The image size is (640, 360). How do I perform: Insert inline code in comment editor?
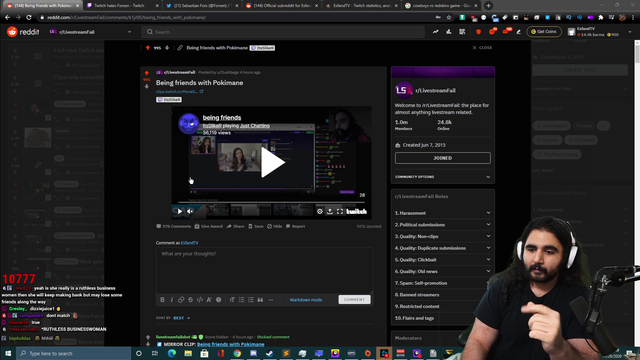click(200, 300)
